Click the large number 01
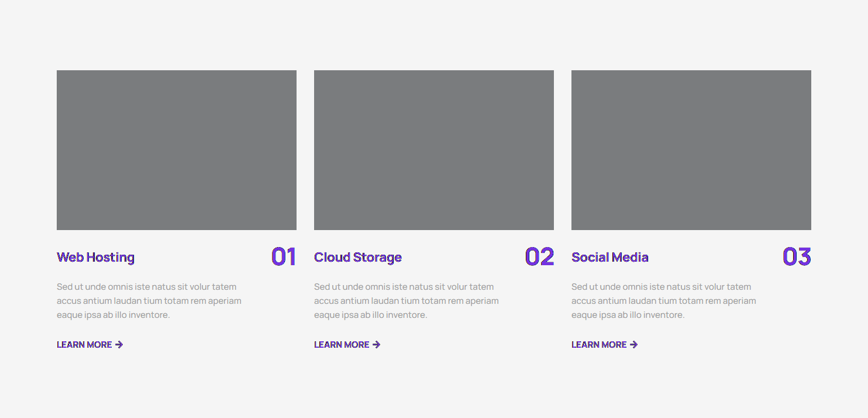This screenshot has width=868, height=418. 284,257
